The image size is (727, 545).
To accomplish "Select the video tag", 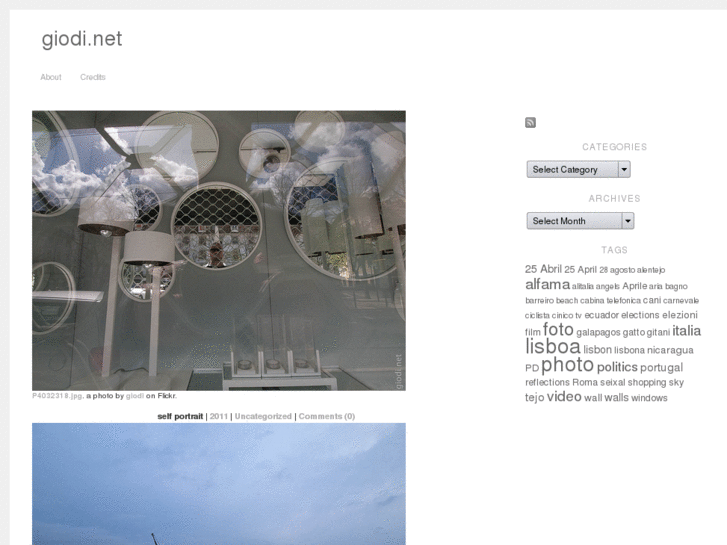I will tap(564, 397).
